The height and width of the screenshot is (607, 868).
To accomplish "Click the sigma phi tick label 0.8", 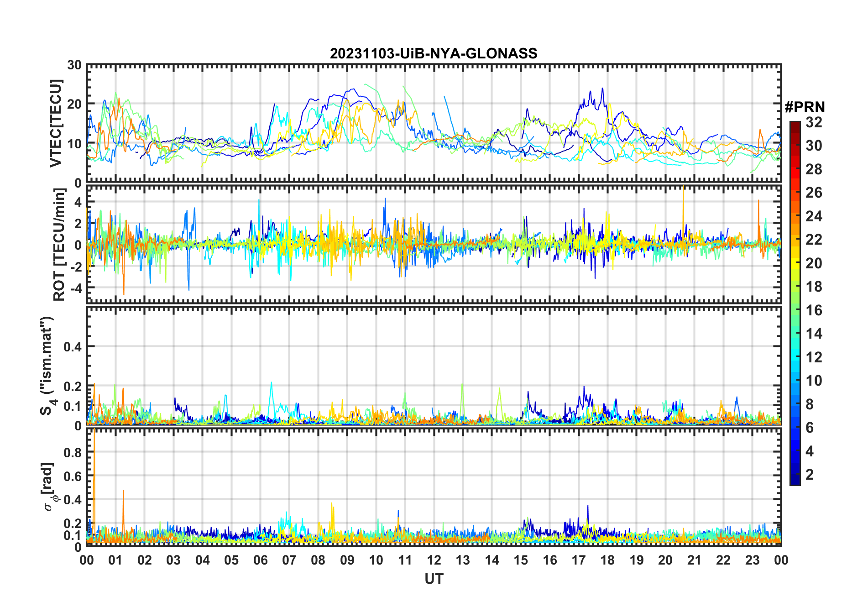I will tap(73, 453).
